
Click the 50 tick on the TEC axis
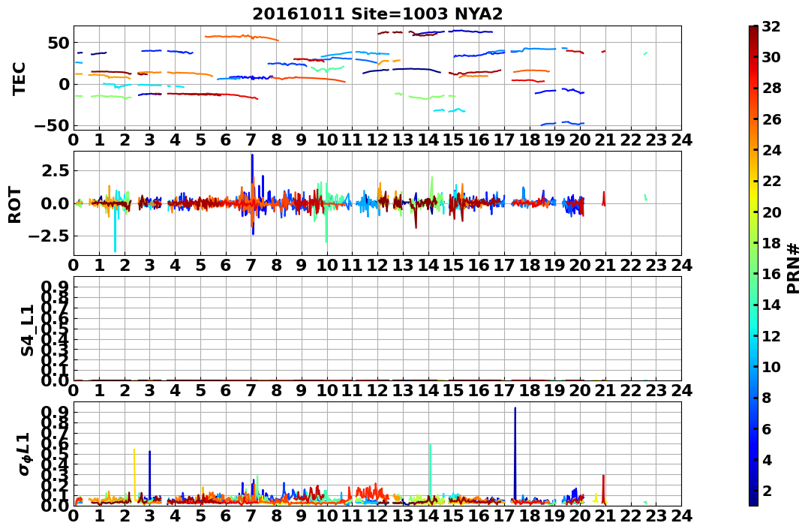(x=59, y=43)
